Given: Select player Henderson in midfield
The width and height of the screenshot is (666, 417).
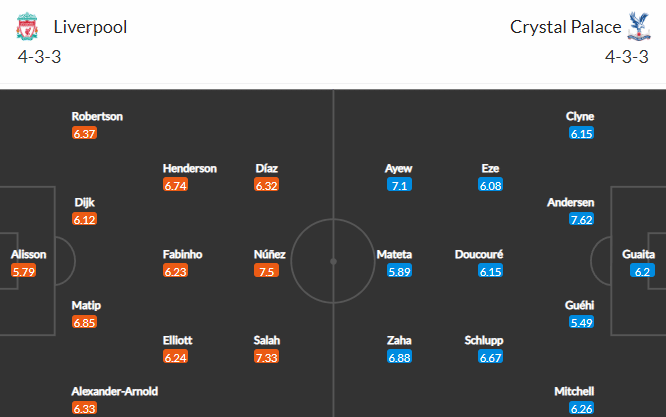Looking at the screenshot, I should (189, 168).
